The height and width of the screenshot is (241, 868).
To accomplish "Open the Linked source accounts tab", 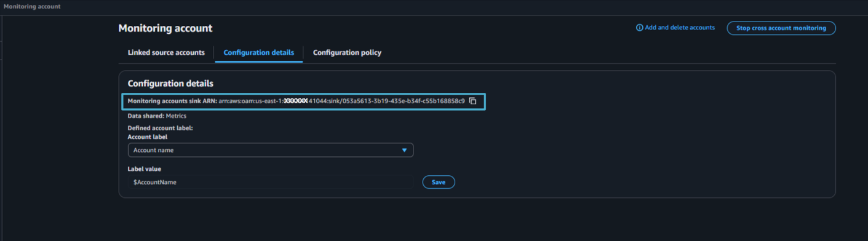I will click(x=166, y=53).
